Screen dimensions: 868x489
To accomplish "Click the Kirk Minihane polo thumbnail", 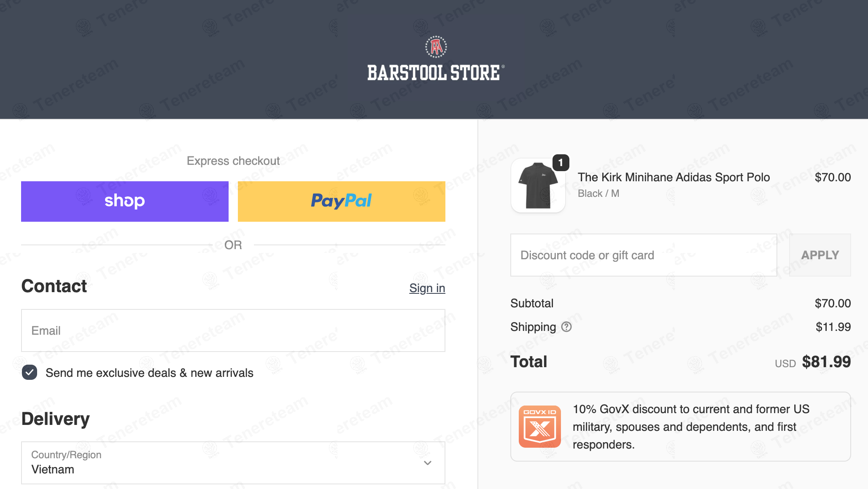I will [x=538, y=186].
